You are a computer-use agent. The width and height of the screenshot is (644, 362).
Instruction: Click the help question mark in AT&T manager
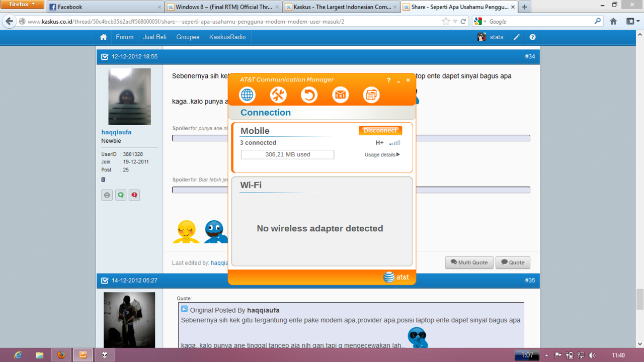point(388,80)
